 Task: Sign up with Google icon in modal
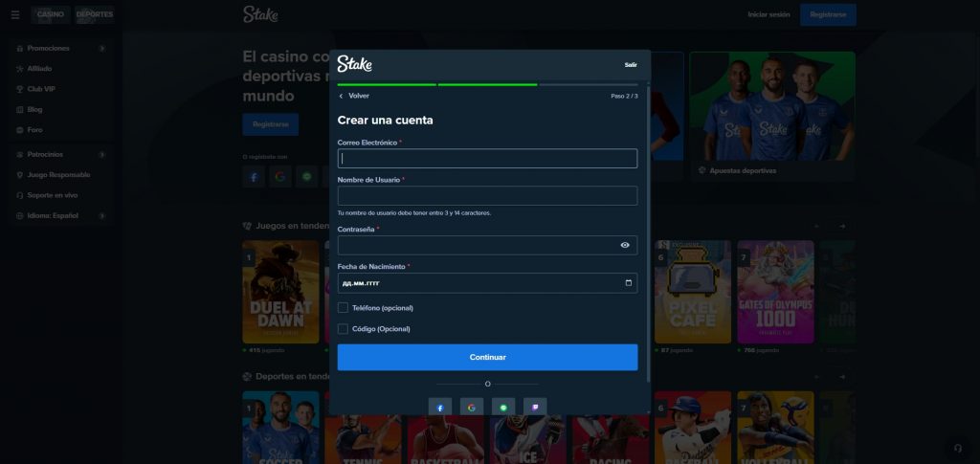pyautogui.click(x=471, y=407)
